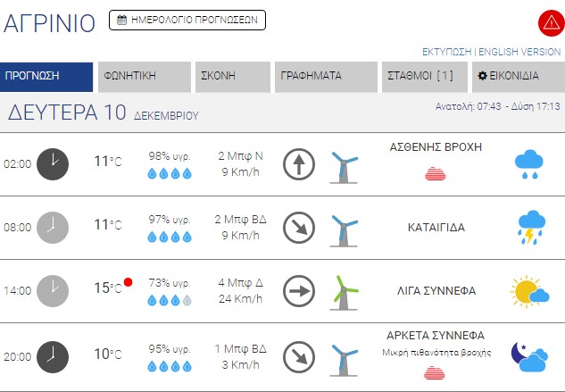Click the light rain cloud icon at 02:00
The width and height of the screenshot is (565, 392).
(x=529, y=163)
